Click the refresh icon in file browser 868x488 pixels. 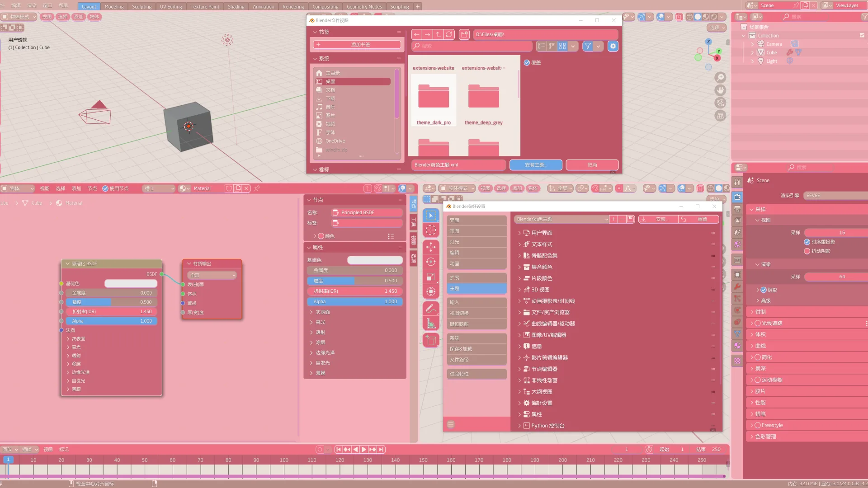[449, 34]
